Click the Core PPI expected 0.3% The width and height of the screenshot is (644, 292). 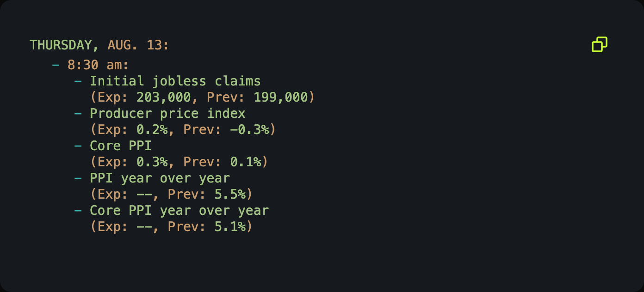[152, 162]
